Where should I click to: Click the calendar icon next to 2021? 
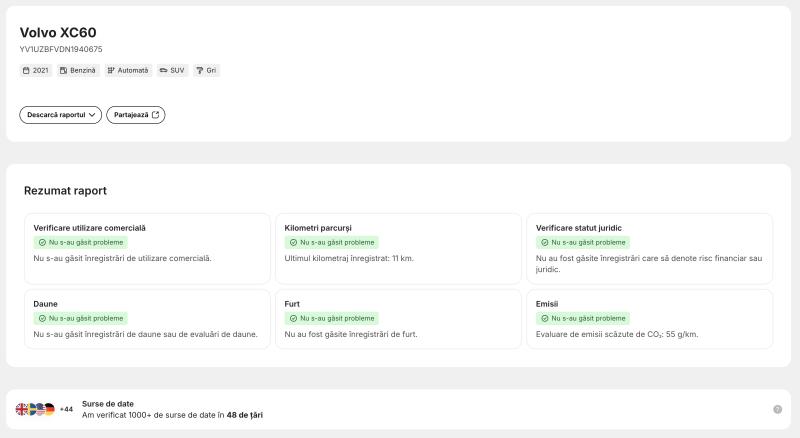click(26, 70)
